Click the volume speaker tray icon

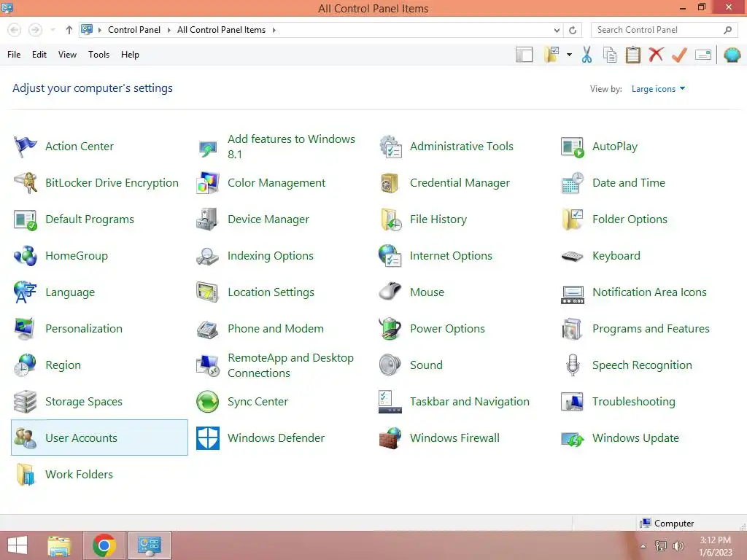pos(678,545)
